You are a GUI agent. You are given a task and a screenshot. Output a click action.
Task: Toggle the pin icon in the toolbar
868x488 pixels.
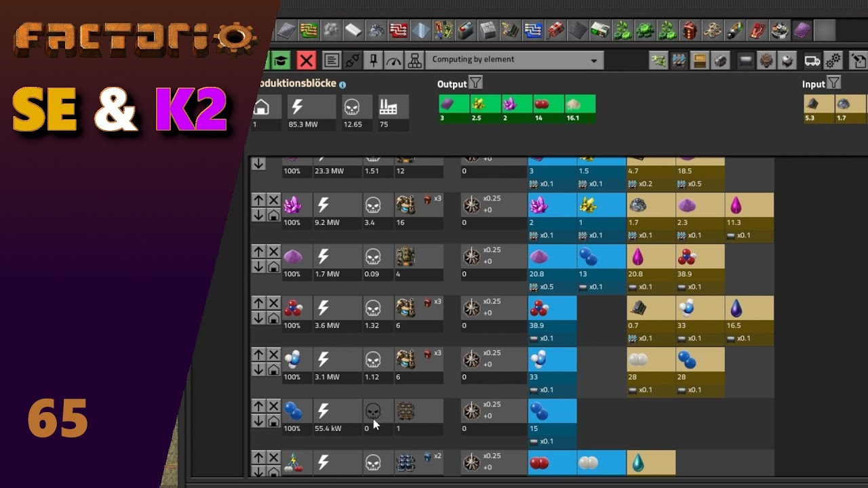pos(372,60)
